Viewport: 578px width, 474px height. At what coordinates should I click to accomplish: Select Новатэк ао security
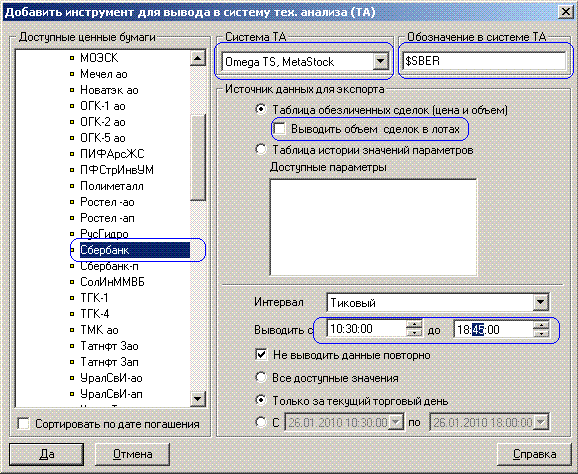[109, 90]
